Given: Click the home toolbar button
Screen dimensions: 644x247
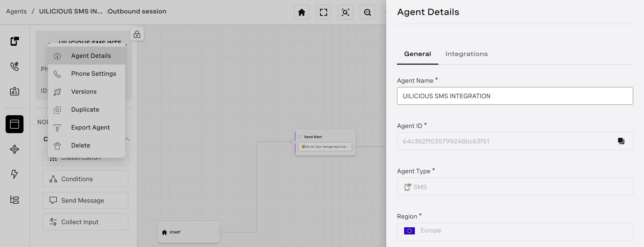Looking at the screenshot, I should click(x=301, y=12).
